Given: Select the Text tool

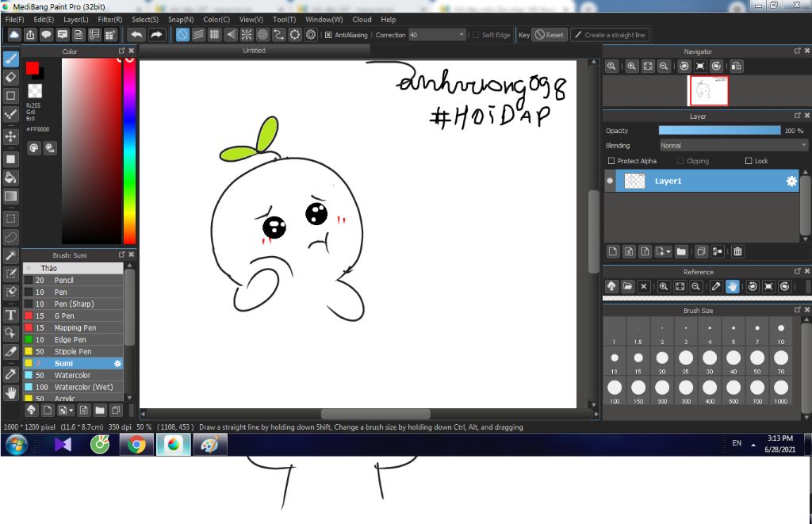Looking at the screenshot, I should click(10, 315).
